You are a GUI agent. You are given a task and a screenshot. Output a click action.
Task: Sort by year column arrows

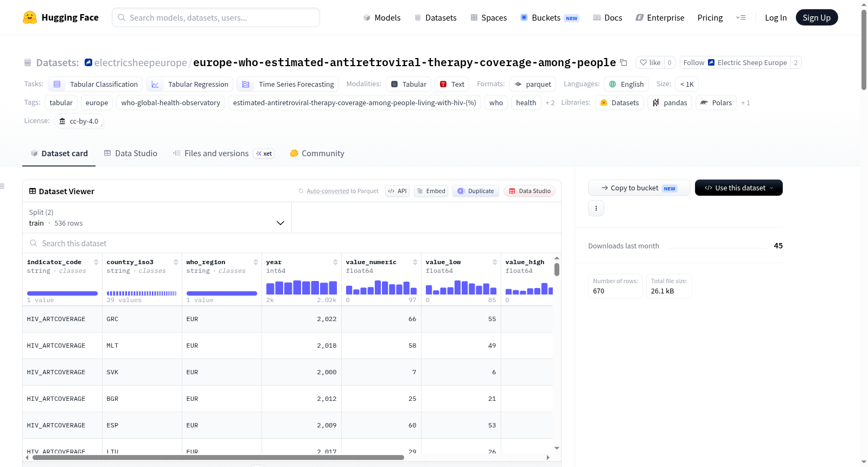tap(335, 262)
